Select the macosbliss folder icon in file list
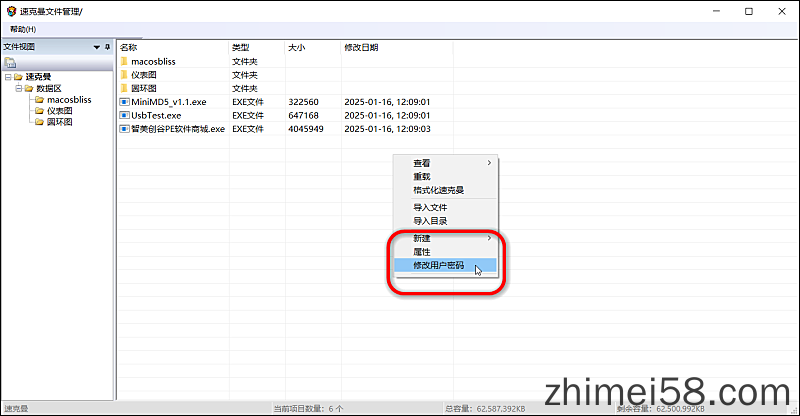 [124, 61]
